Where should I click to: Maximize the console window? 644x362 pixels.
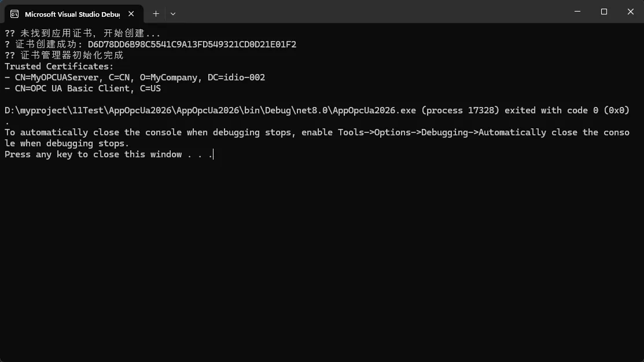pyautogui.click(x=604, y=12)
